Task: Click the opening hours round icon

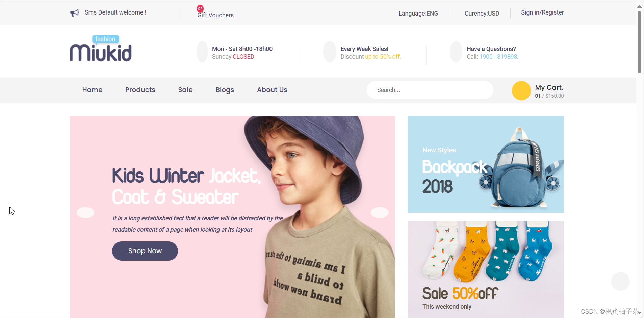Action: coord(202,52)
